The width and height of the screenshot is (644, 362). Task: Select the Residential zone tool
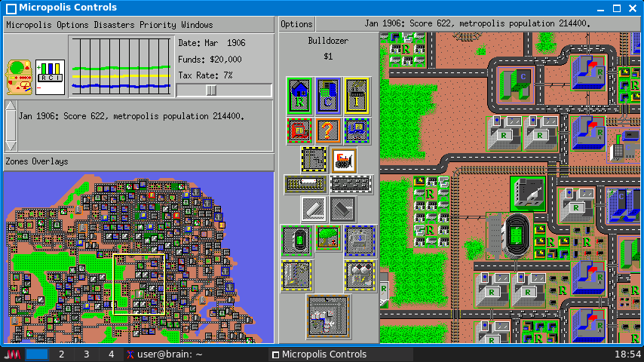click(x=299, y=96)
